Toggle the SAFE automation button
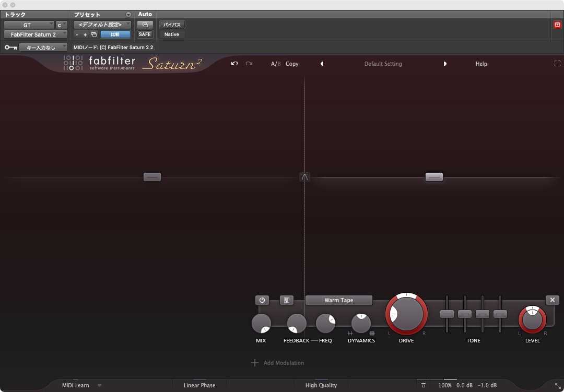Viewport: 564px width, 392px height. pos(145,34)
